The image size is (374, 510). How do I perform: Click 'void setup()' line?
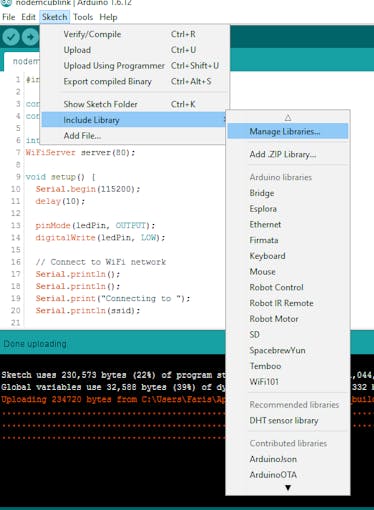pyautogui.click(x=61, y=177)
